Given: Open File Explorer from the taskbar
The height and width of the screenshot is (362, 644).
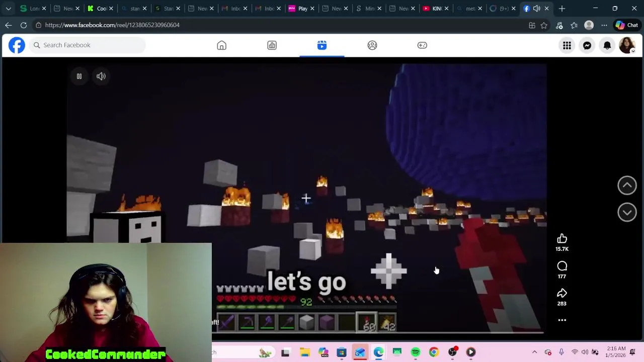Looking at the screenshot, I should [x=304, y=352].
